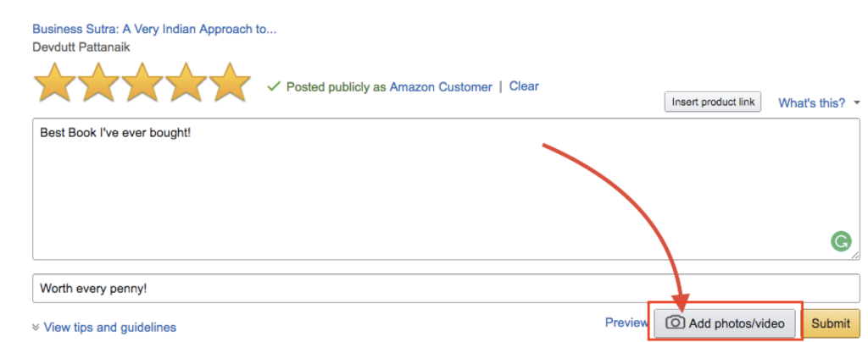Select the third rating star
This screenshot has width=868, height=342.
coord(142,82)
